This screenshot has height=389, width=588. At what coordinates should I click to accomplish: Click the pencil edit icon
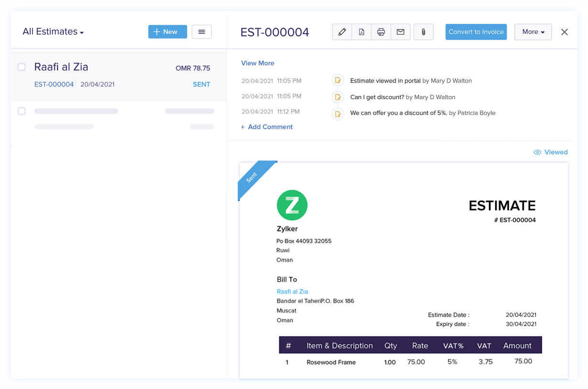tap(342, 32)
